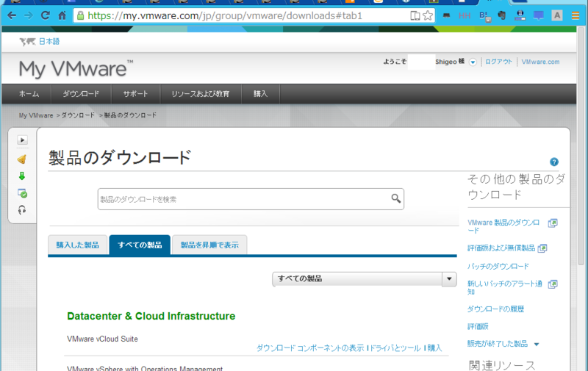Click the 購入 link for vCloud Suite
Image resolution: width=588 pixels, height=371 pixels.
(x=434, y=348)
